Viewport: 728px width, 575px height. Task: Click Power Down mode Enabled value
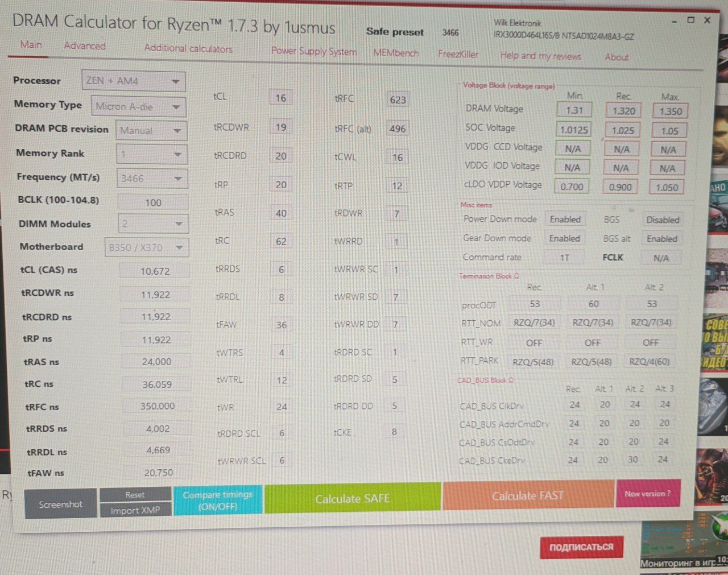(565, 219)
